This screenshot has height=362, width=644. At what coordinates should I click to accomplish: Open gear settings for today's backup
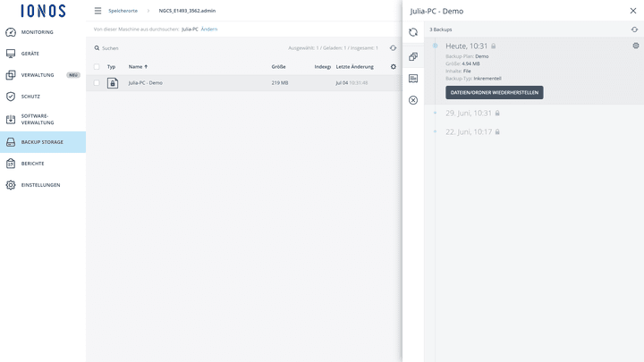click(635, 46)
